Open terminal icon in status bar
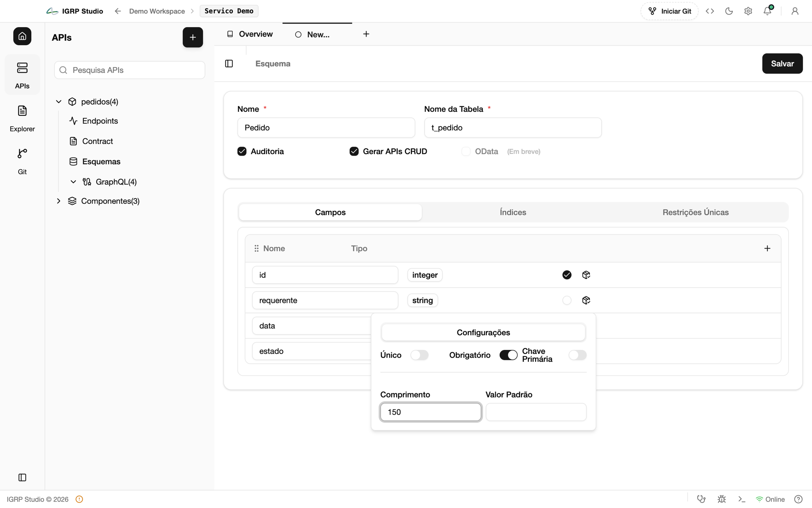The width and height of the screenshot is (812, 508). tap(742, 499)
